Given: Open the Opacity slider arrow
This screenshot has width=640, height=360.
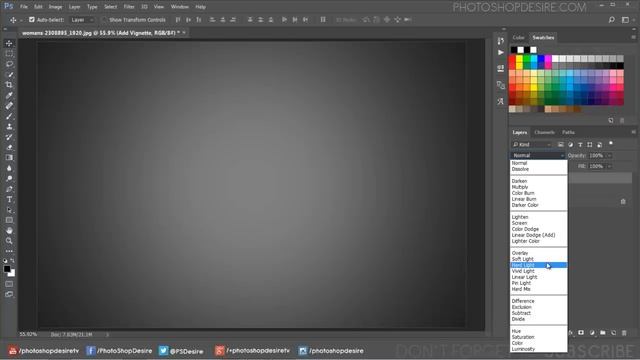Looking at the screenshot, I should click(x=609, y=156).
